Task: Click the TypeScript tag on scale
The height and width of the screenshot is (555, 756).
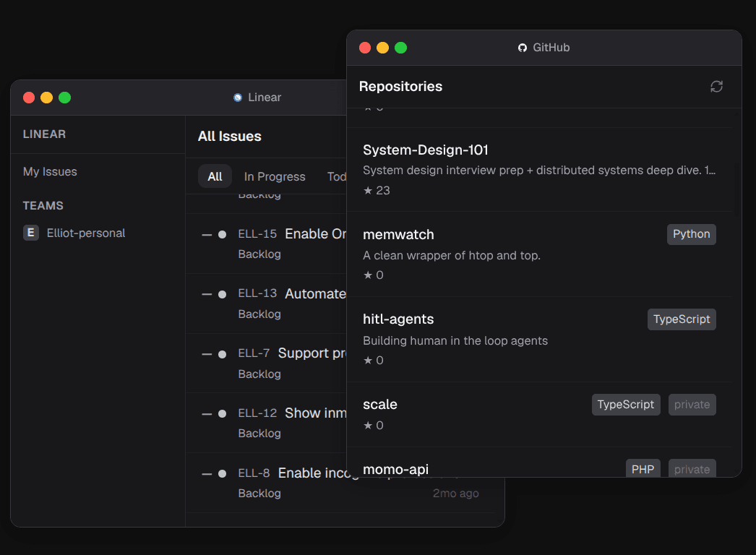Action: (626, 405)
